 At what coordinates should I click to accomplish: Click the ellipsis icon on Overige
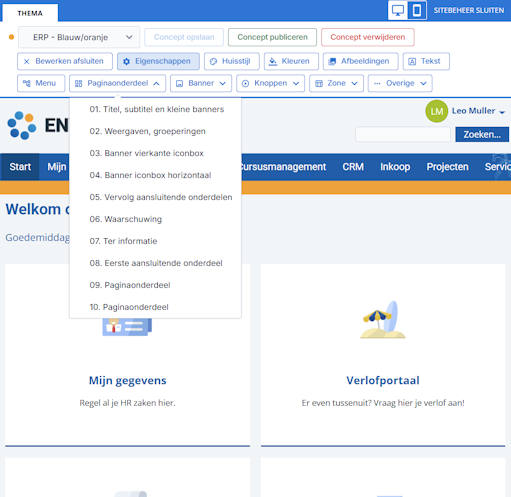coord(377,83)
